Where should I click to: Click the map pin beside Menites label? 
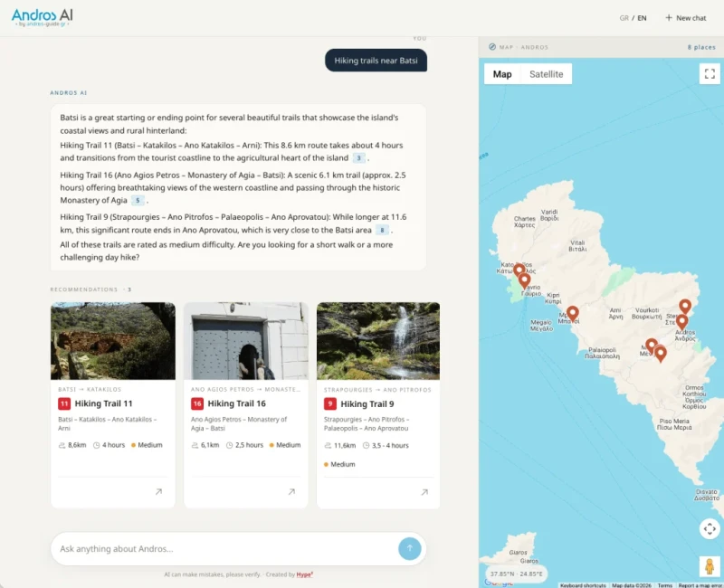(x=651, y=346)
